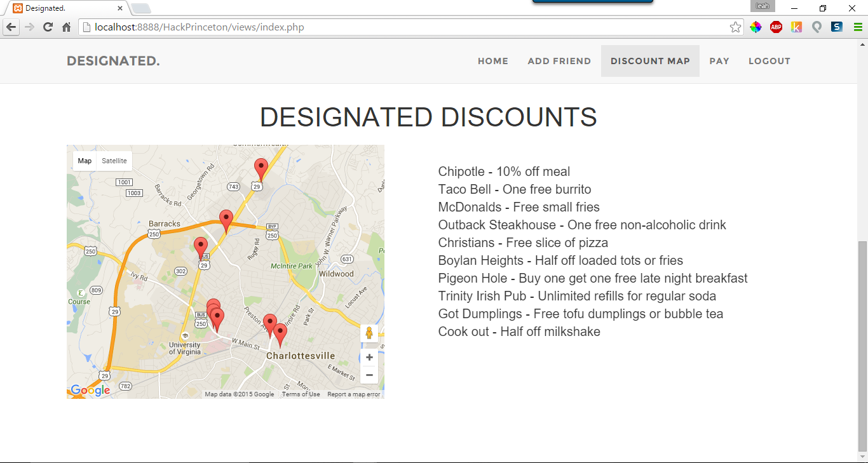Click the McIntire Park label on map
This screenshot has height=463, width=868.
coord(292,266)
